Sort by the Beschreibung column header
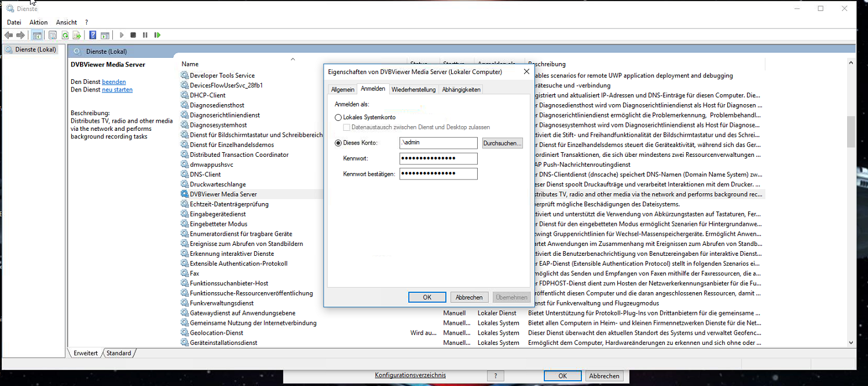The width and height of the screenshot is (868, 386). click(547, 64)
